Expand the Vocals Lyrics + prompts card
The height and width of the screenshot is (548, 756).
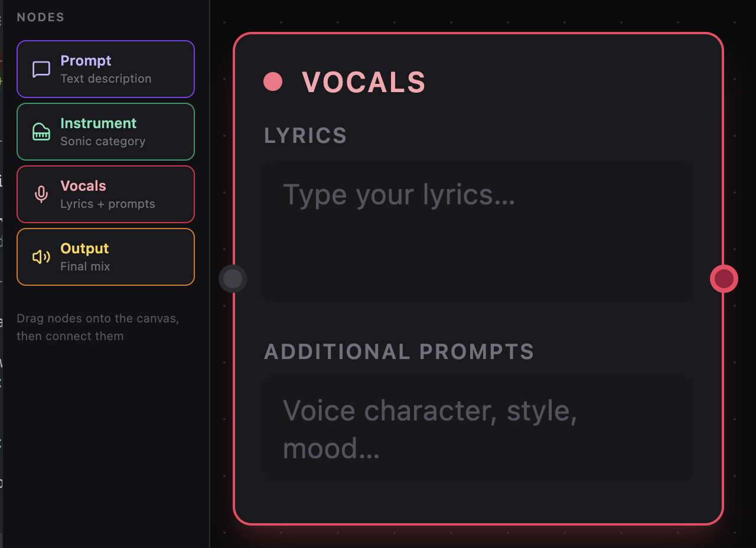[x=105, y=194]
